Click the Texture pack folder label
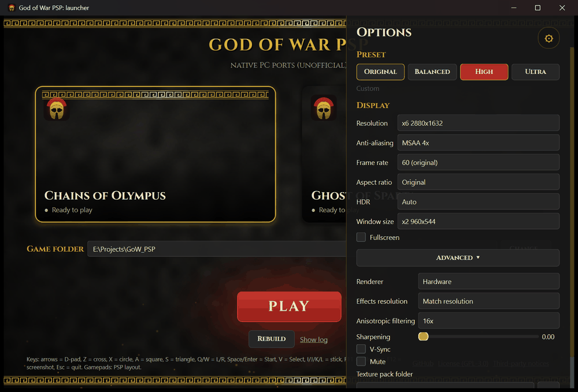 coord(384,374)
